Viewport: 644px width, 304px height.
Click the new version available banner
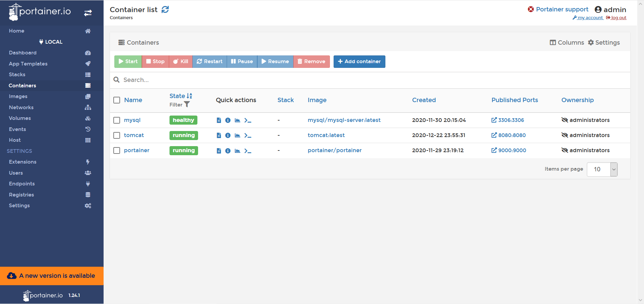(x=52, y=276)
